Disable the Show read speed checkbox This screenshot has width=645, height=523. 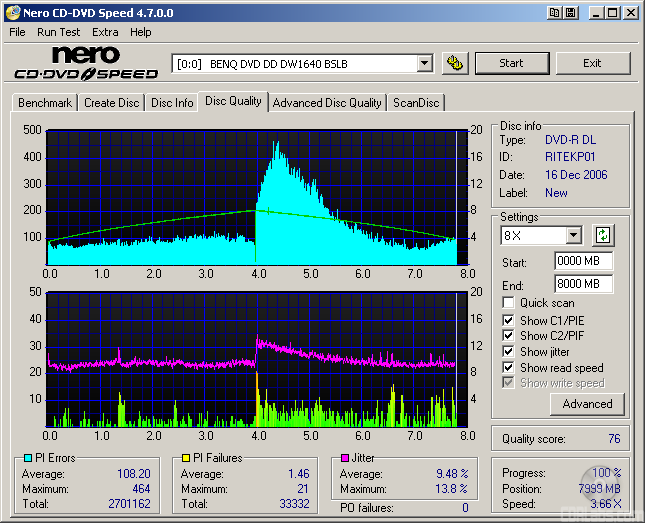coord(509,368)
